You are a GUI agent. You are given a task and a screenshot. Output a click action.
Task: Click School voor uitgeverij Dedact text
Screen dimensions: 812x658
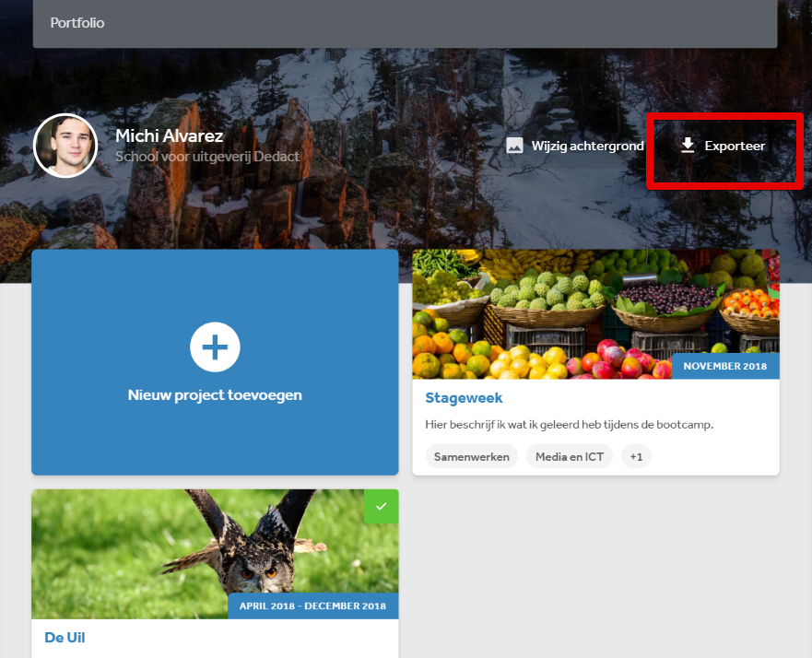pos(207,157)
